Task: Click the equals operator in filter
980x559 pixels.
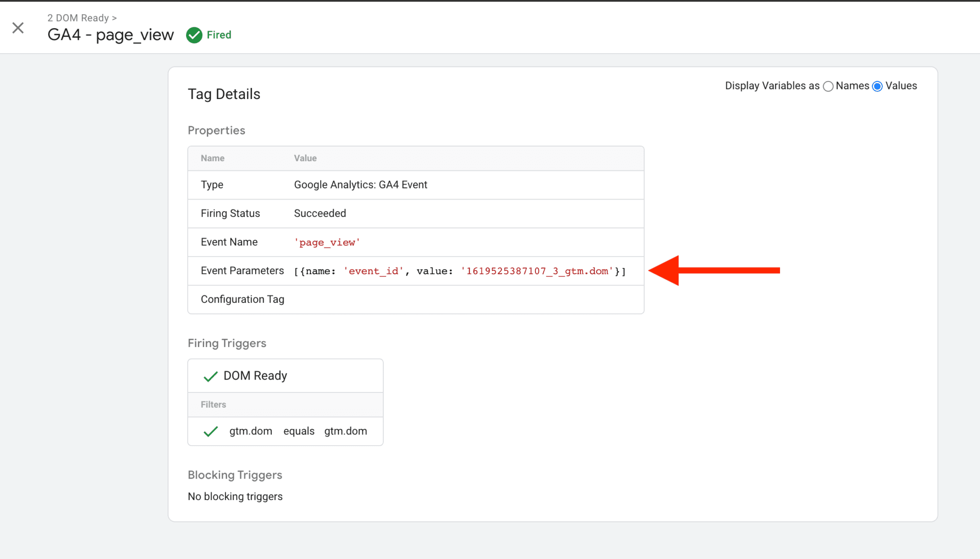Action: 299,431
